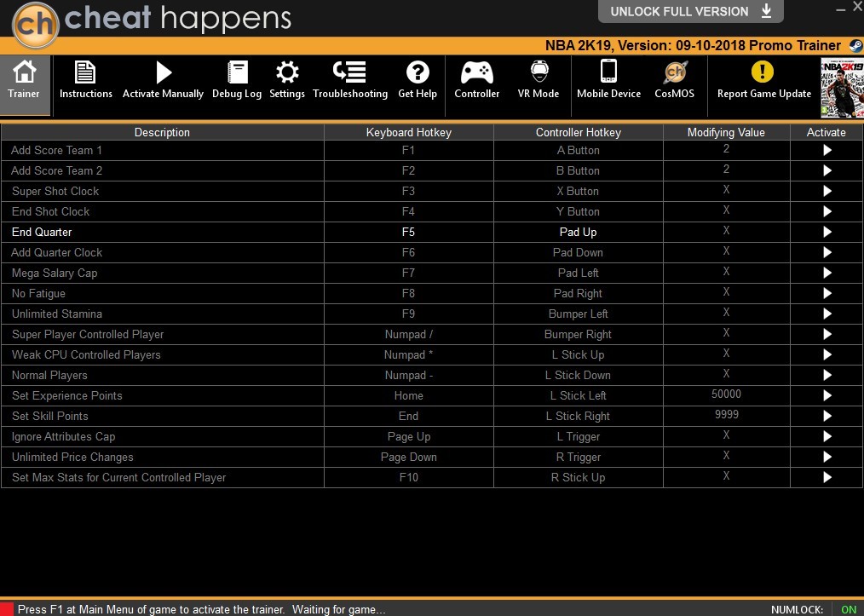Screen dimensions: 864x616
Task: Click Page Up hotkey cell
Action: click(x=408, y=436)
